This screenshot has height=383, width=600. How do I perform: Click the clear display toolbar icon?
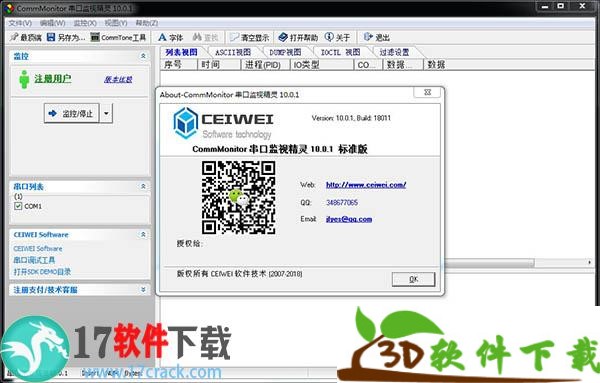(x=234, y=37)
